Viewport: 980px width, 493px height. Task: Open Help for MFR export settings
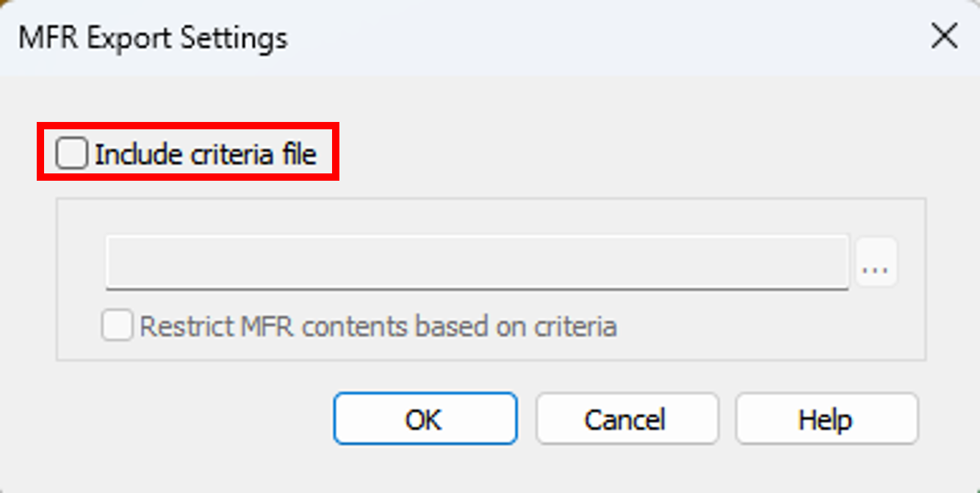coord(826,419)
